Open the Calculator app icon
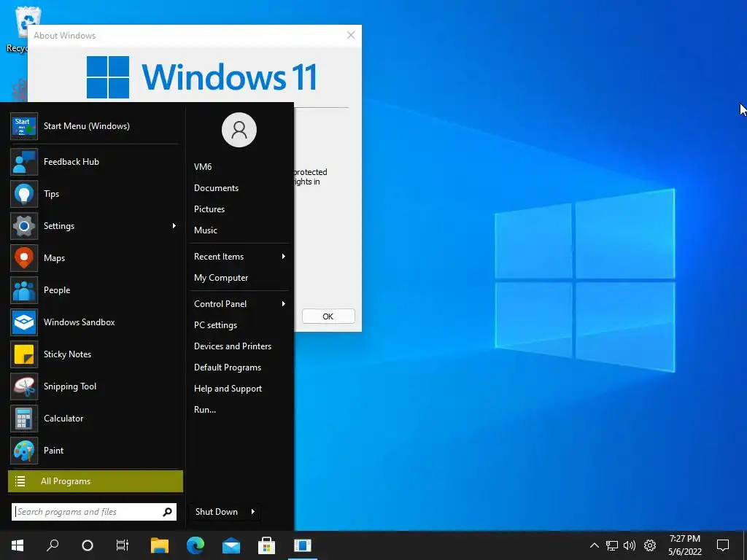 pos(24,419)
